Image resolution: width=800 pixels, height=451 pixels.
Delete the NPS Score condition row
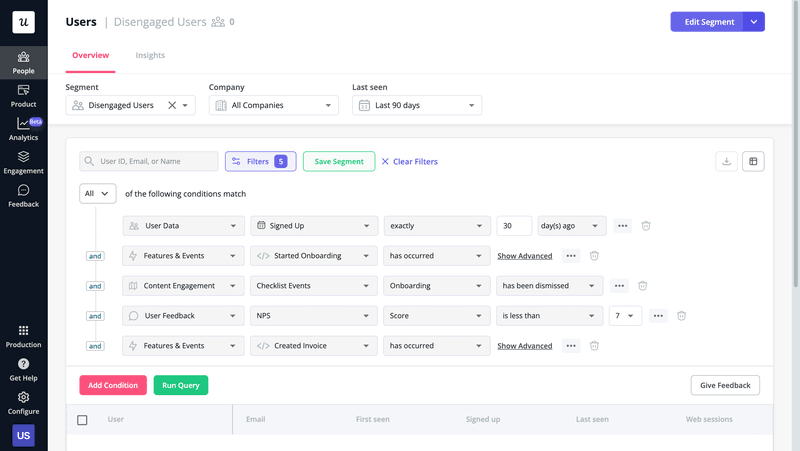681,316
